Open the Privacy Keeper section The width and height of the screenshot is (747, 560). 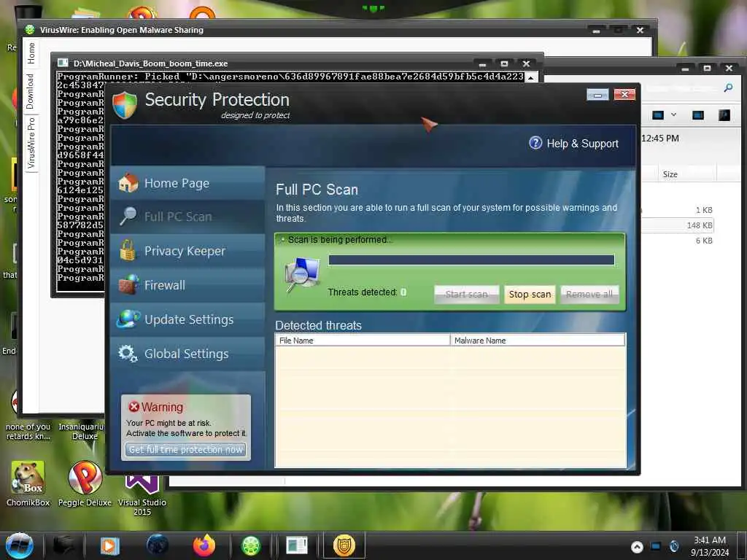(x=187, y=251)
